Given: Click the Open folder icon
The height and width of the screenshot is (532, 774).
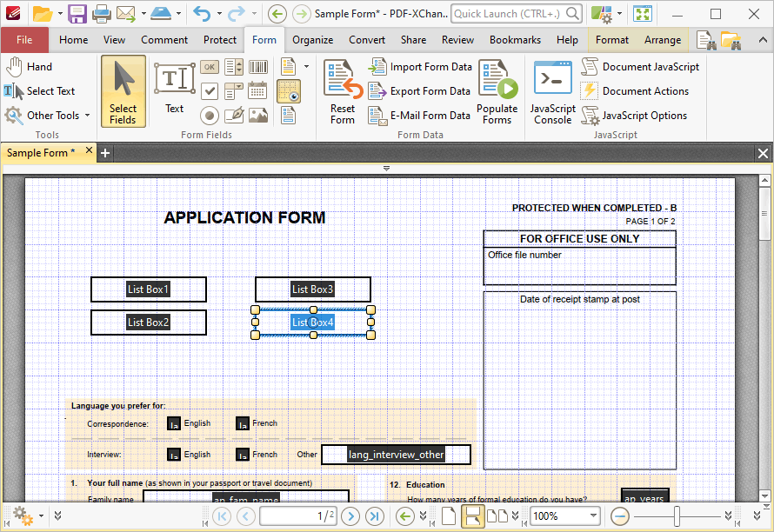Looking at the screenshot, I should (43, 14).
